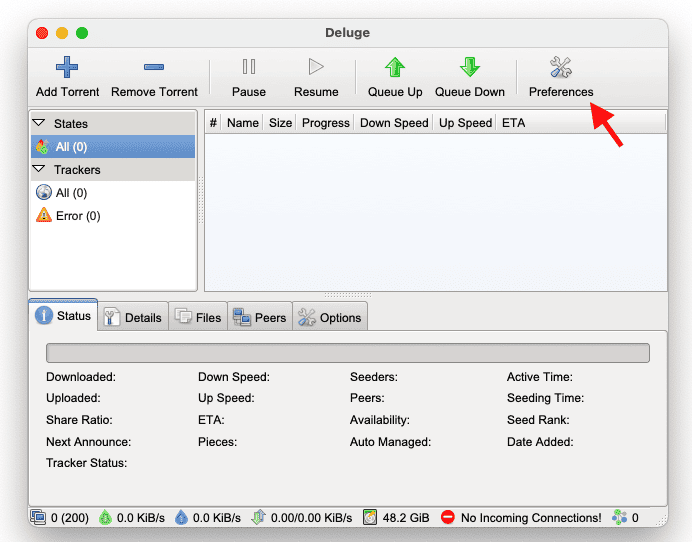Sort torrents by Name column header
The height and width of the screenshot is (542, 692).
tap(242, 123)
